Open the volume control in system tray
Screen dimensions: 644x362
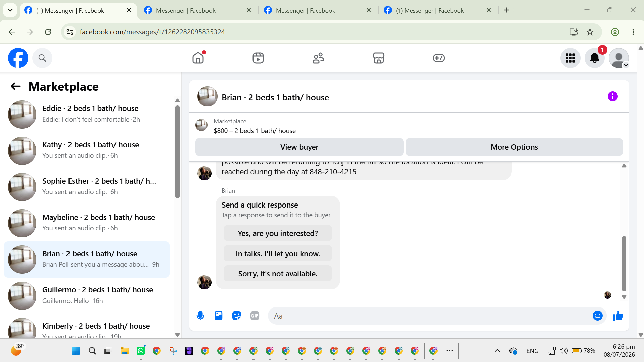563,351
